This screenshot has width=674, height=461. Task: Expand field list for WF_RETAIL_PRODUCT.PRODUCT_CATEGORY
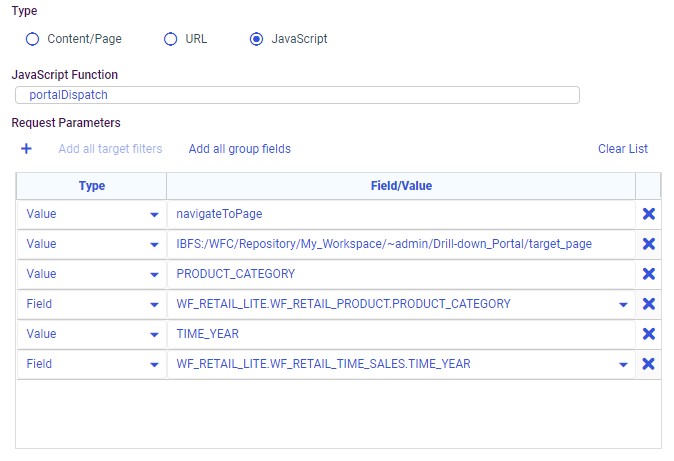(623, 305)
